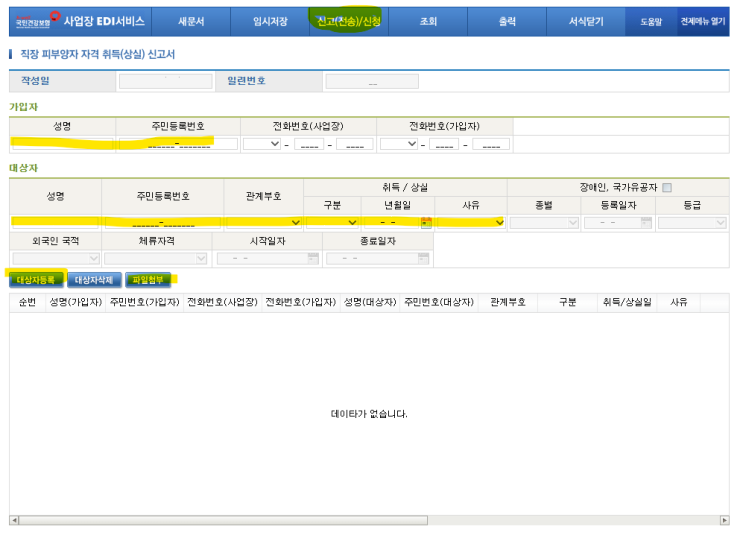Viewport: 743px width, 535px height.
Task: Click the 서식닫기 menu item
Action: click(586, 21)
